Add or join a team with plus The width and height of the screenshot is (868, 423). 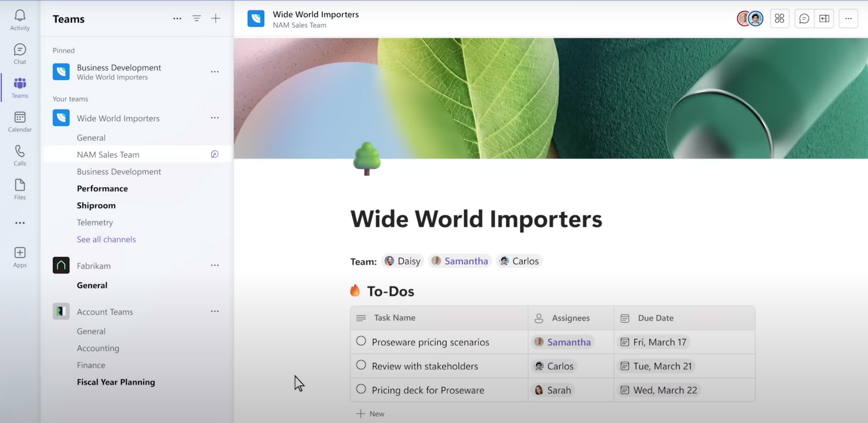pos(216,18)
